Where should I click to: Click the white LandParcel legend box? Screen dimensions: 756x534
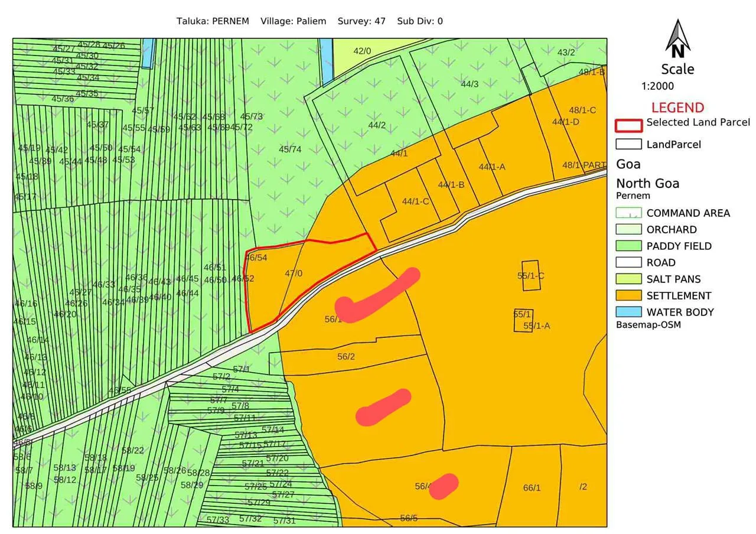pos(628,144)
